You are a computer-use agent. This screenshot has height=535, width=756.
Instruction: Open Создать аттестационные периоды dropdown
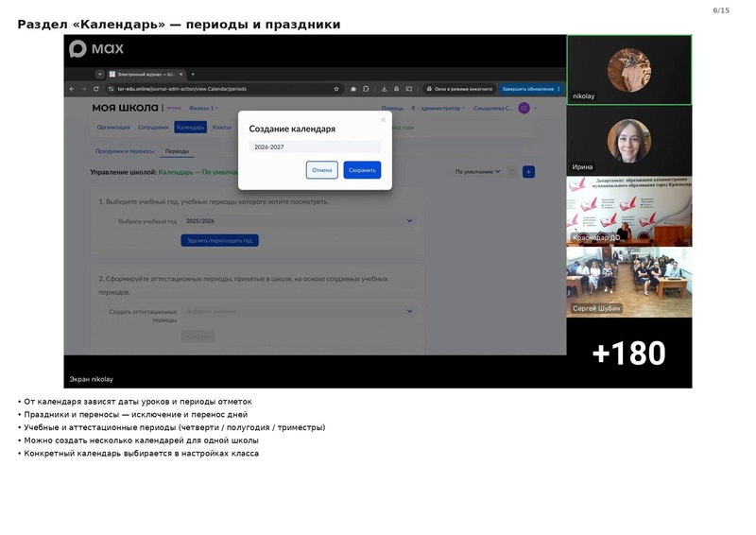299,312
